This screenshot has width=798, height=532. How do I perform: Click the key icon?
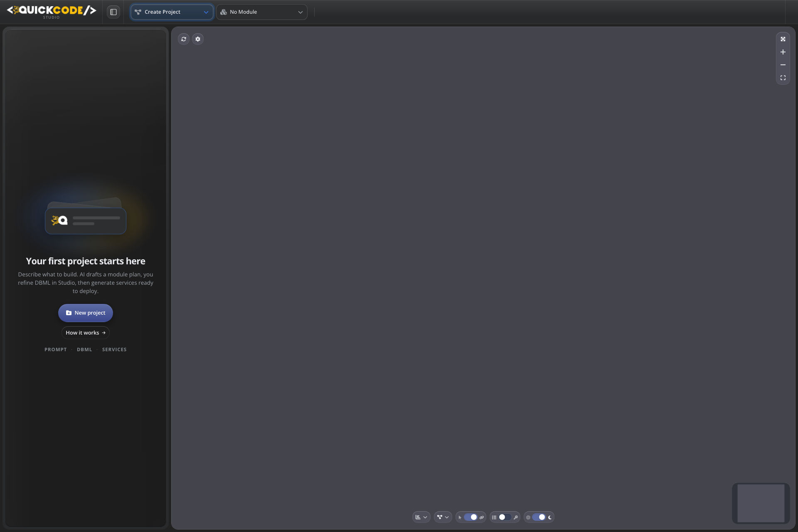pos(516,517)
